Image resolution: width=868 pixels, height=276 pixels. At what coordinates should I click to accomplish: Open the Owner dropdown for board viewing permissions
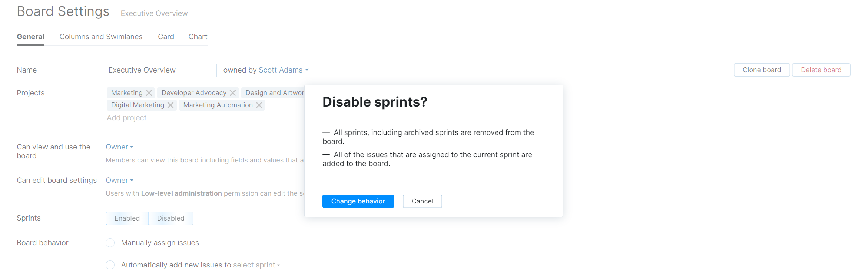[119, 147]
